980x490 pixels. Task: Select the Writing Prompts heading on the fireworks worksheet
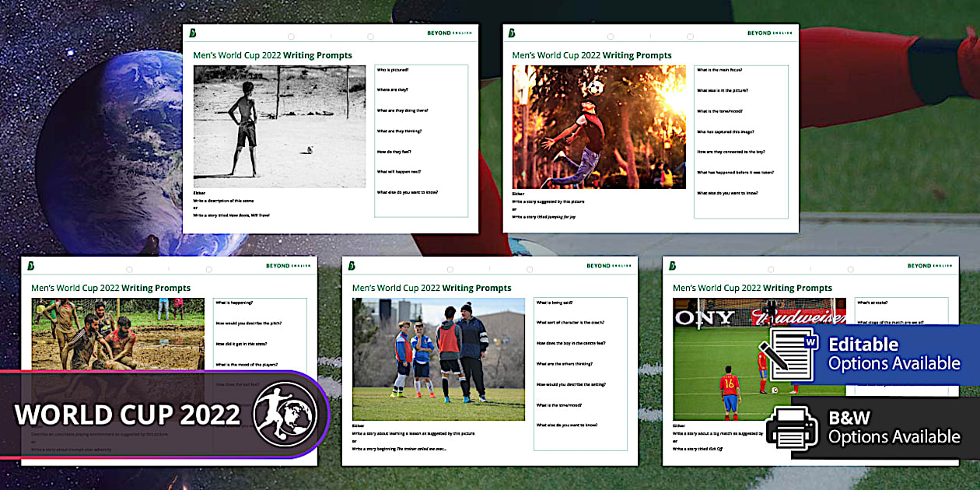tap(593, 55)
